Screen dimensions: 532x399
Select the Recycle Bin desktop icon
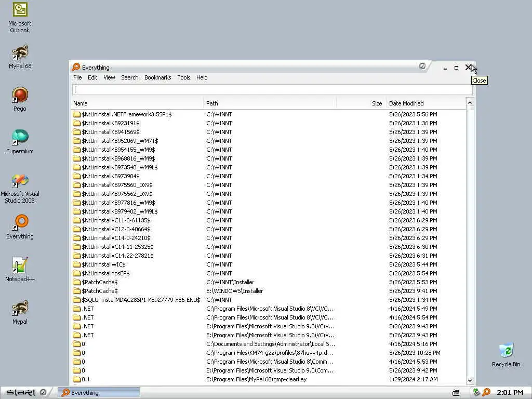pyautogui.click(x=506, y=355)
